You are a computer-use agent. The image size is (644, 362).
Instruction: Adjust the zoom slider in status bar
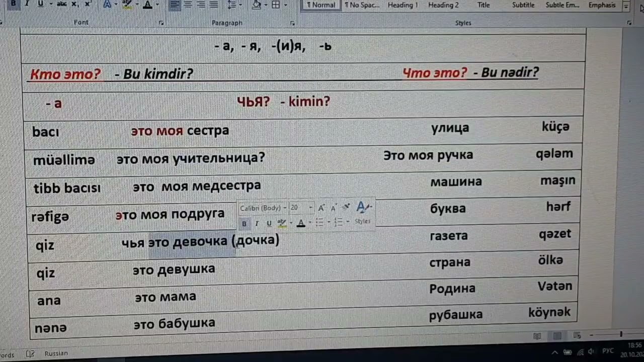(621, 334)
